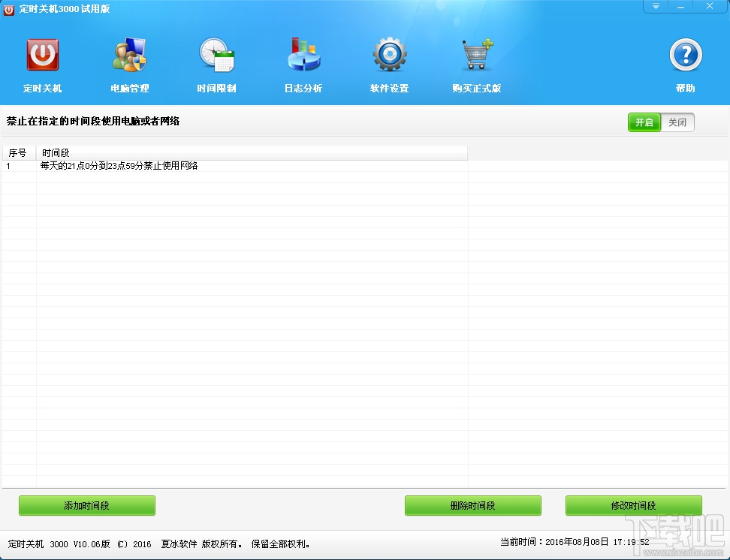Viewport: 730px width, 560px height.
Task: Click the red power icon above 定时关机
Action: pyautogui.click(x=42, y=53)
